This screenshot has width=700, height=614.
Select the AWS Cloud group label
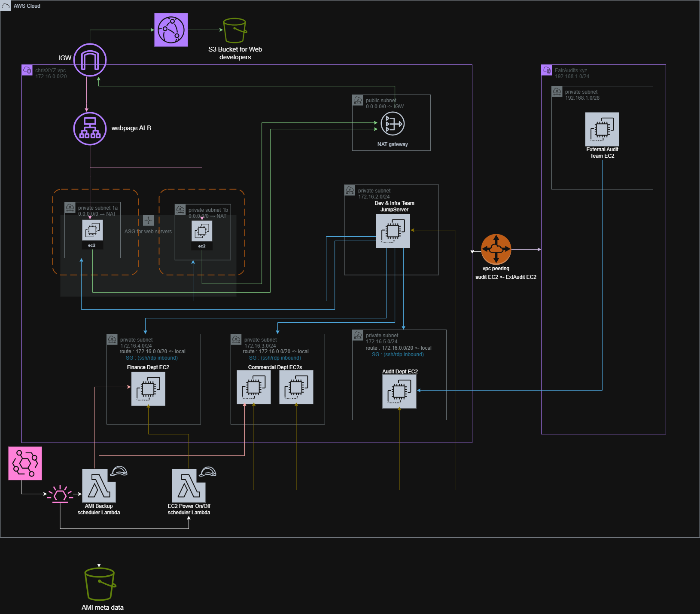point(27,6)
